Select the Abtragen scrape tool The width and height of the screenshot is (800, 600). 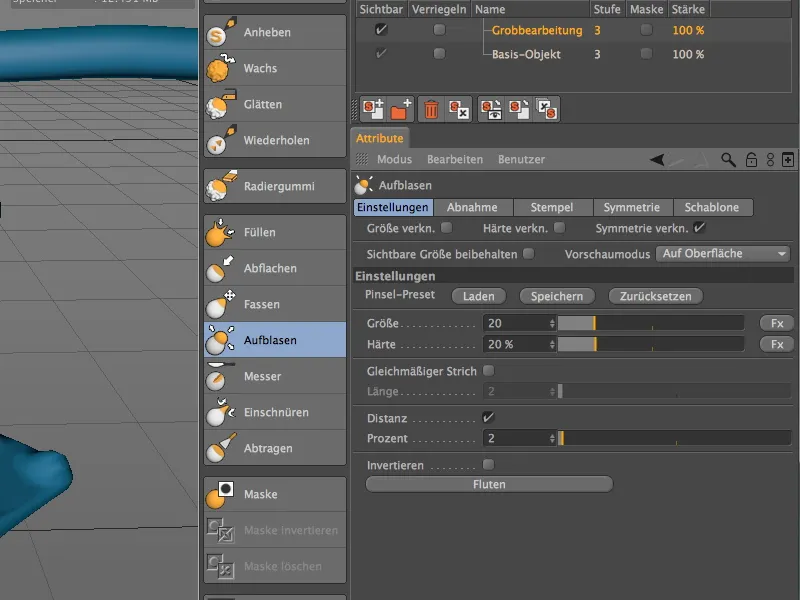pyautogui.click(x=274, y=448)
